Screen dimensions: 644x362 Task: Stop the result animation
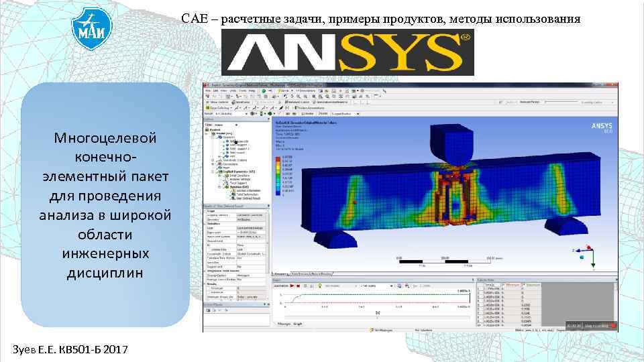click(x=298, y=286)
